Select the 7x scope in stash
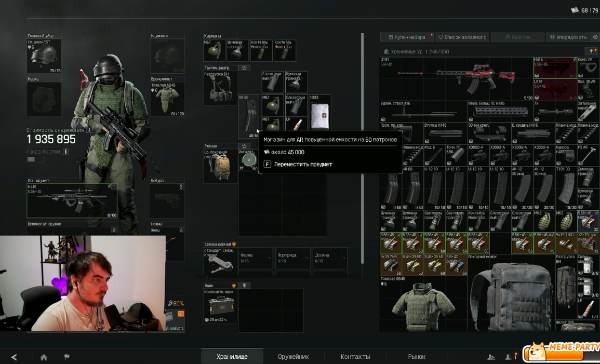The height and width of the screenshot is (364, 600). coord(555,112)
